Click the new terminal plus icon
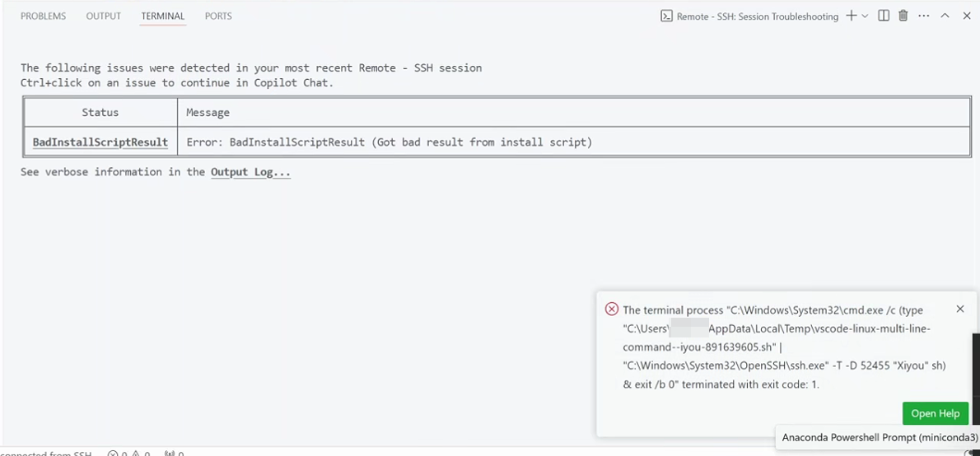Image resolution: width=980 pixels, height=456 pixels. (851, 16)
